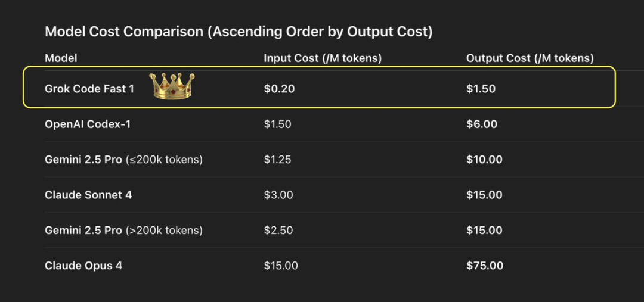Click the gold crown icon
This screenshot has height=302, width=644.
[x=171, y=86]
